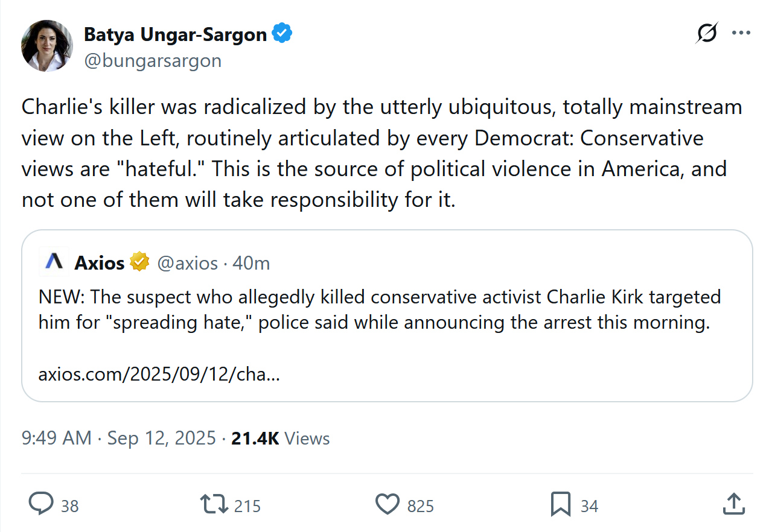
Task: Open the Batya Ungar-Sargon display name link
Action: 175,35
